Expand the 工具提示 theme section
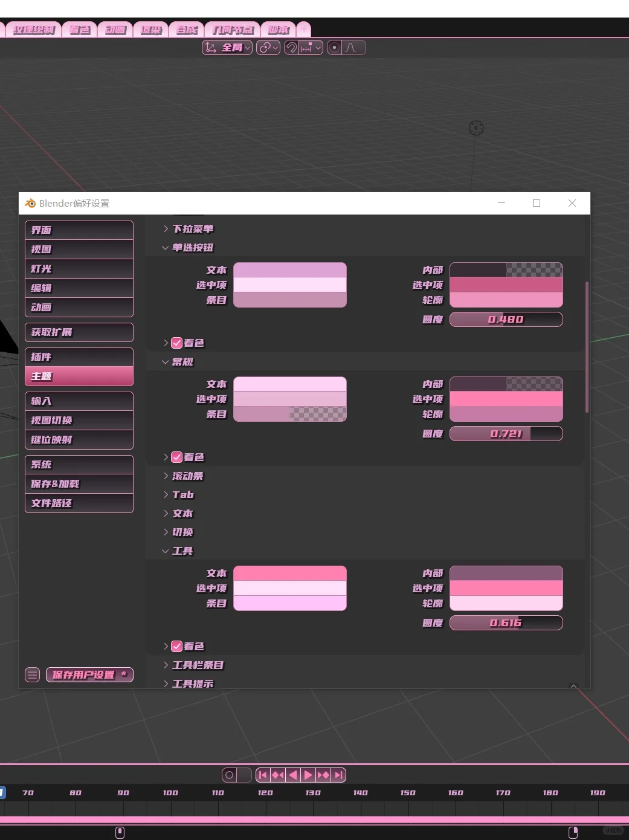The image size is (629, 840). [x=188, y=684]
